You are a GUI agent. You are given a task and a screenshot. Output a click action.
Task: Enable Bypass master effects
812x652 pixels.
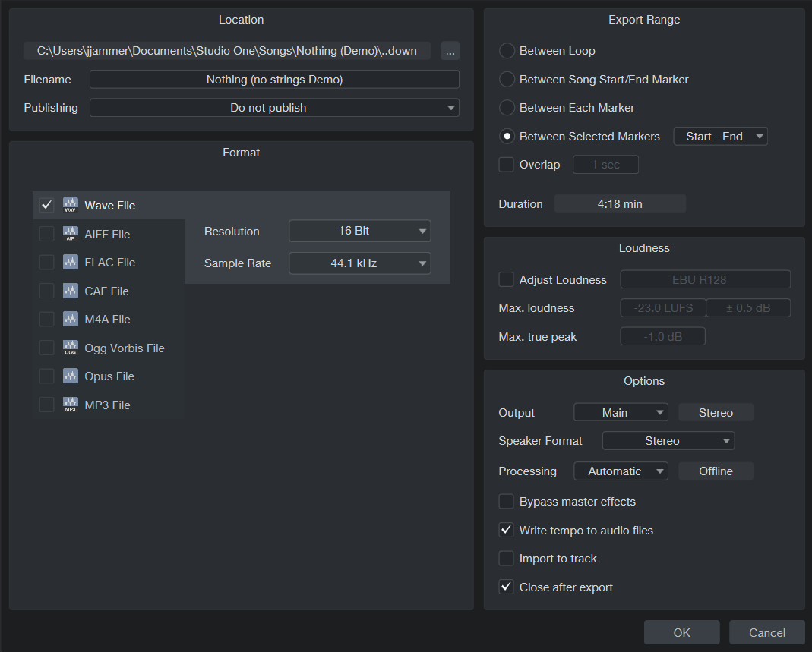(506, 502)
